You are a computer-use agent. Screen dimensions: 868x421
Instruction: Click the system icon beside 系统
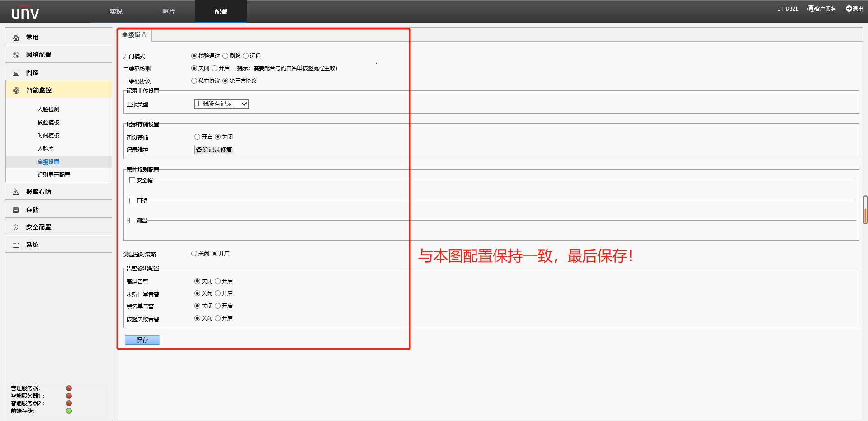[16, 245]
